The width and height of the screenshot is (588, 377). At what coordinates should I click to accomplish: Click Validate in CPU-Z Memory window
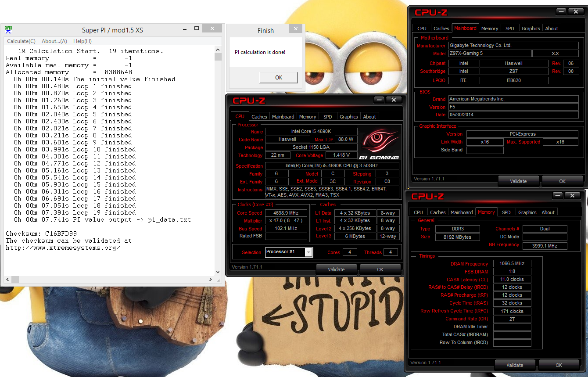(515, 365)
